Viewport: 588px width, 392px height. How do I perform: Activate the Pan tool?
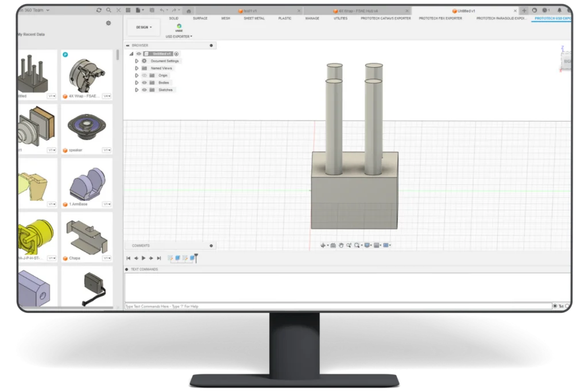pos(341,245)
